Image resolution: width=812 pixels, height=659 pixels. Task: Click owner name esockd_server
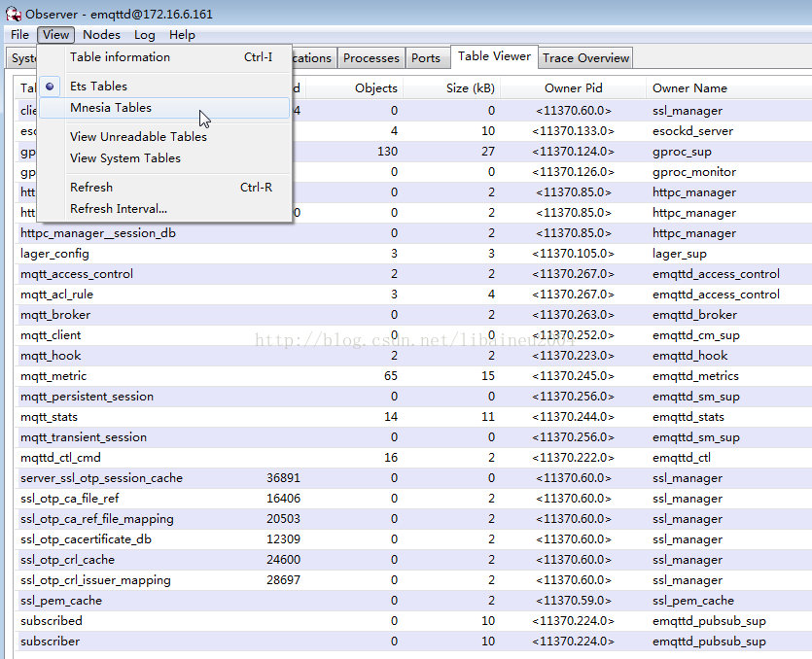point(693,131)
